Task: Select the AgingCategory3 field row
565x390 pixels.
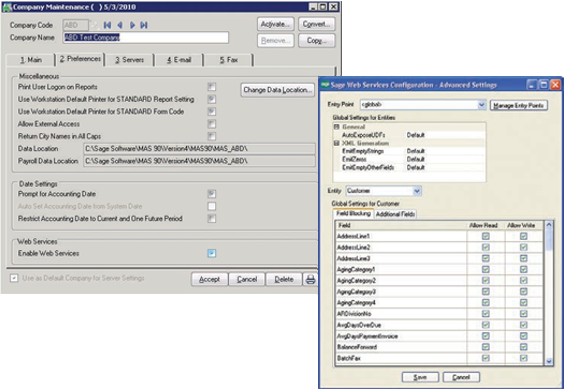Action: pyautogui.click(x=439, y=292)
